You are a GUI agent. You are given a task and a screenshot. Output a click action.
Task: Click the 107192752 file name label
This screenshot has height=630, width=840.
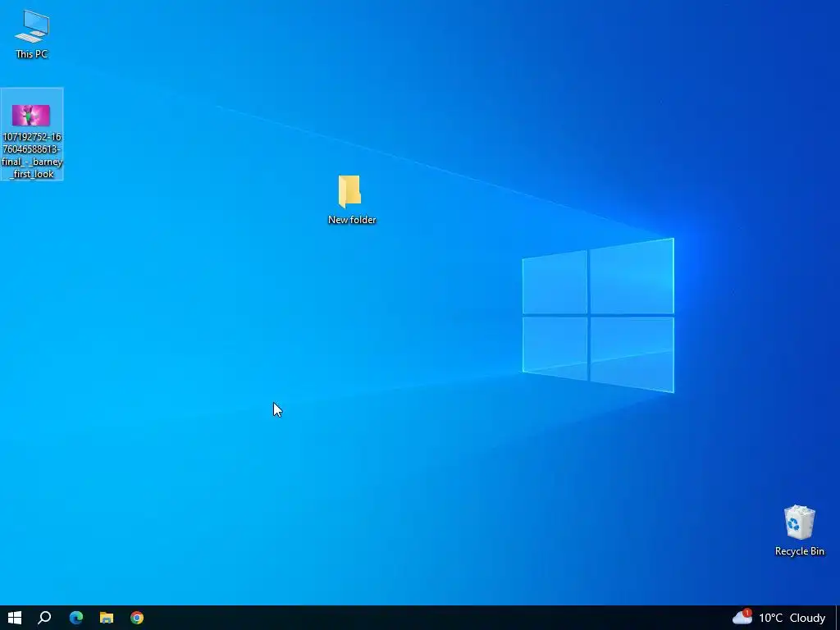point(32,155)
